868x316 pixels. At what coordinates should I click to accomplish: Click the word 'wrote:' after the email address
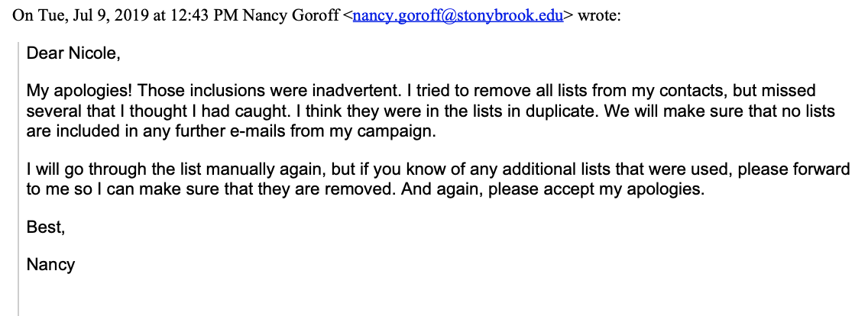click(599, 15)
